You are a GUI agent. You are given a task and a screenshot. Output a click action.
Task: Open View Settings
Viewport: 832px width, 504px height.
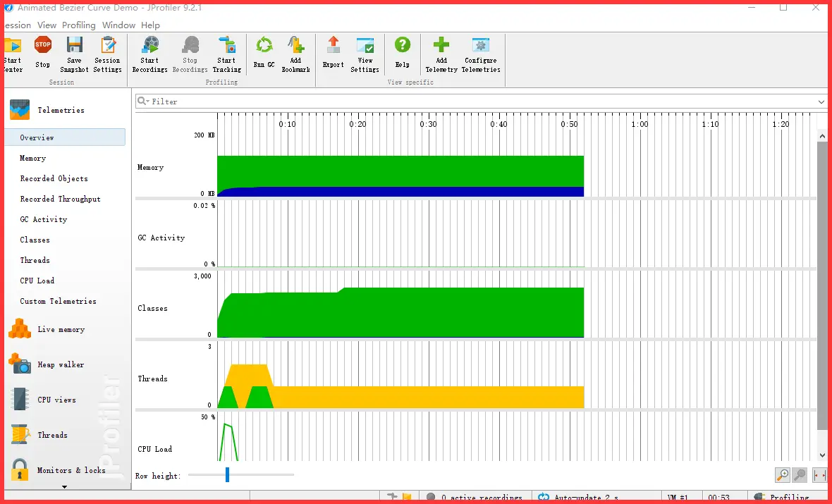(365, 54)
